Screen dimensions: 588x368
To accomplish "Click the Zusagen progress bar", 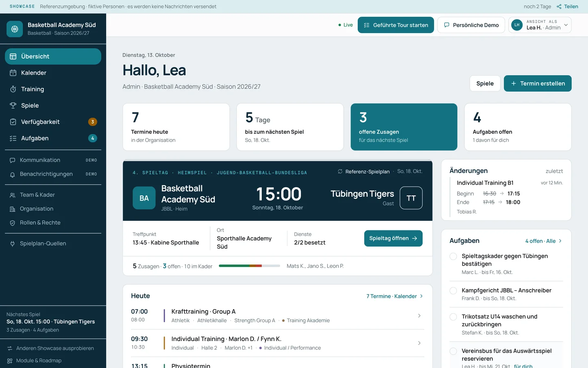I will coord(249,266).
